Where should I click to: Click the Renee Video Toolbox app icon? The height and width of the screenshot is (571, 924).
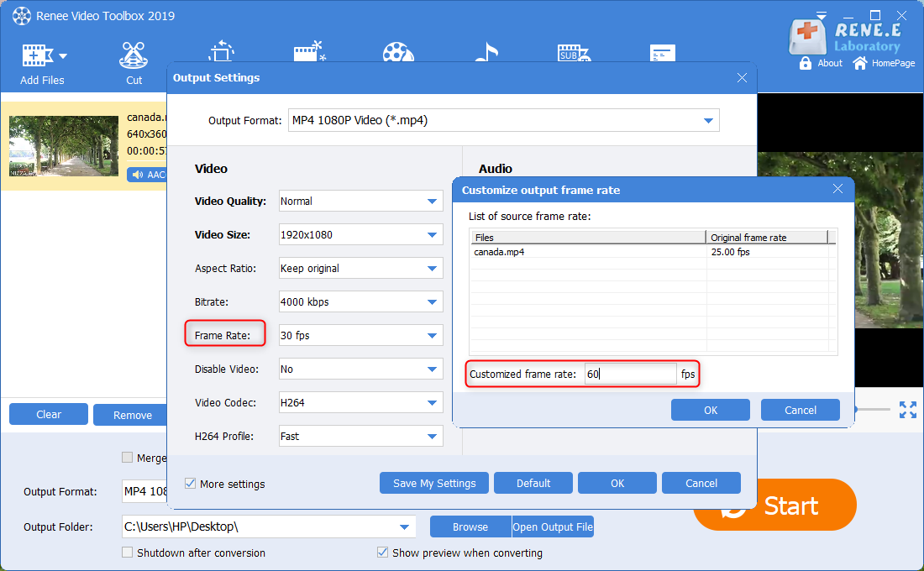(x=21, y=16)
